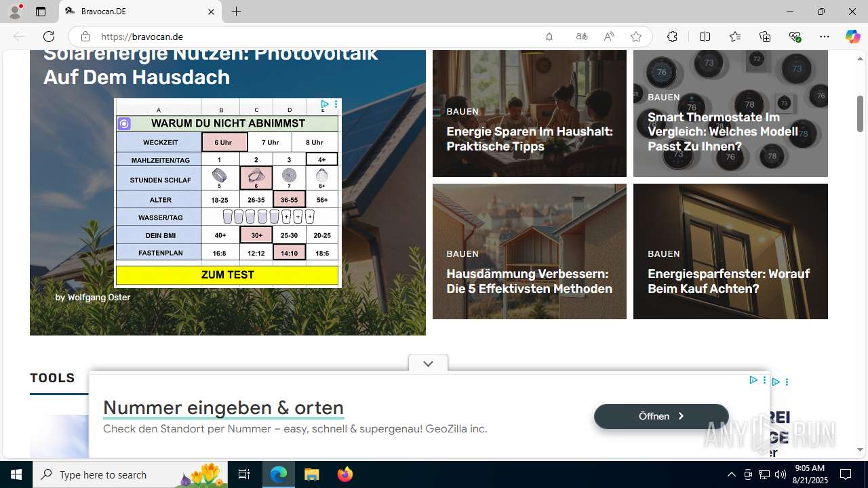Screen dimensions: 868x488
Task: Start Read aloud icon
Action: 609,37
